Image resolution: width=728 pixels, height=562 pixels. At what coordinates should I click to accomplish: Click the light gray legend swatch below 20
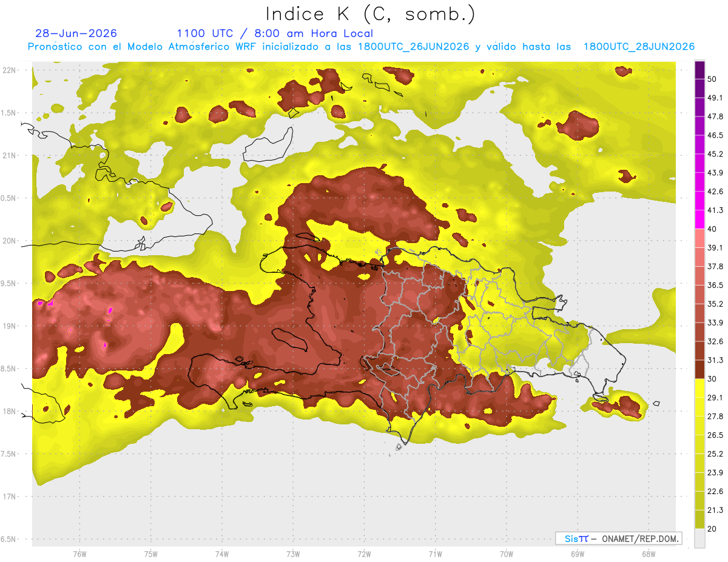700,538
